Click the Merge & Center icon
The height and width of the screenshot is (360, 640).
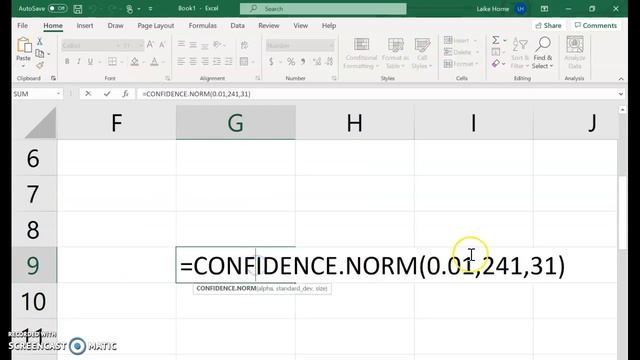(244, 62)
